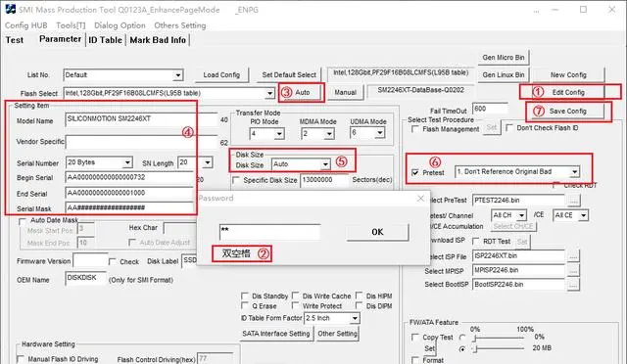627x364 pixels.
Task: Enable Copy Test checkbox
Action: point(415,338)
